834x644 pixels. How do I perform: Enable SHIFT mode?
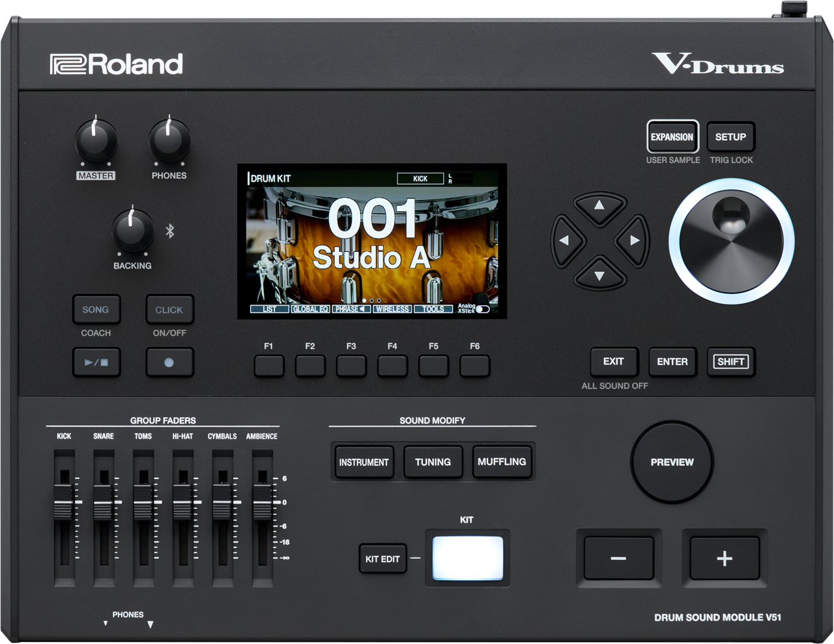730,362
